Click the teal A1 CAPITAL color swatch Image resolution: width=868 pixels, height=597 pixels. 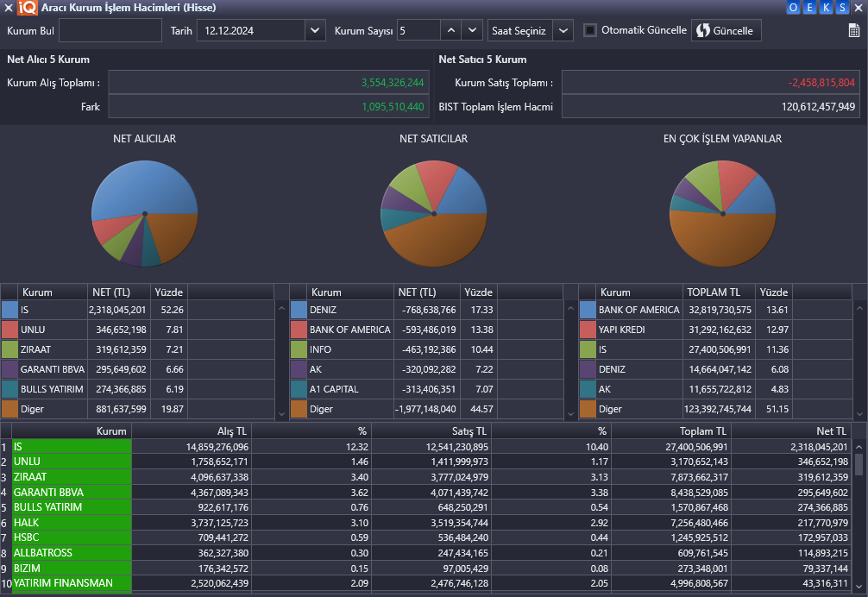point(299,389)
